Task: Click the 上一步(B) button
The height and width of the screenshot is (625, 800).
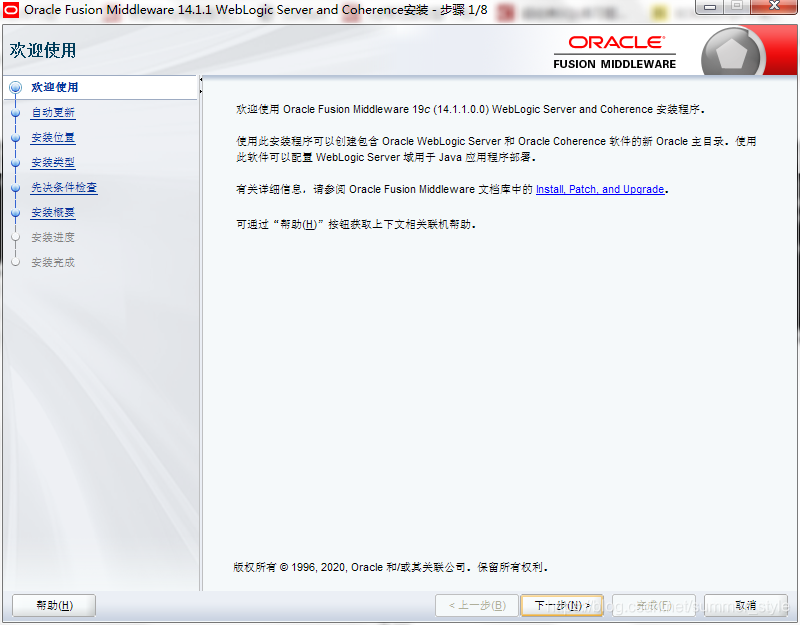Action: click(x=477, y=606)
